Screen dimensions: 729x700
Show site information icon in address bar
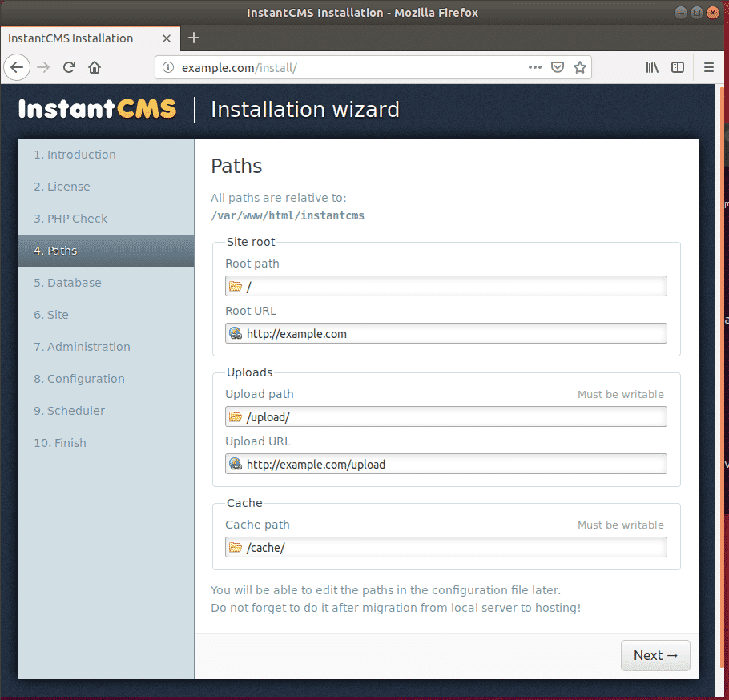(x=168, y=67)
